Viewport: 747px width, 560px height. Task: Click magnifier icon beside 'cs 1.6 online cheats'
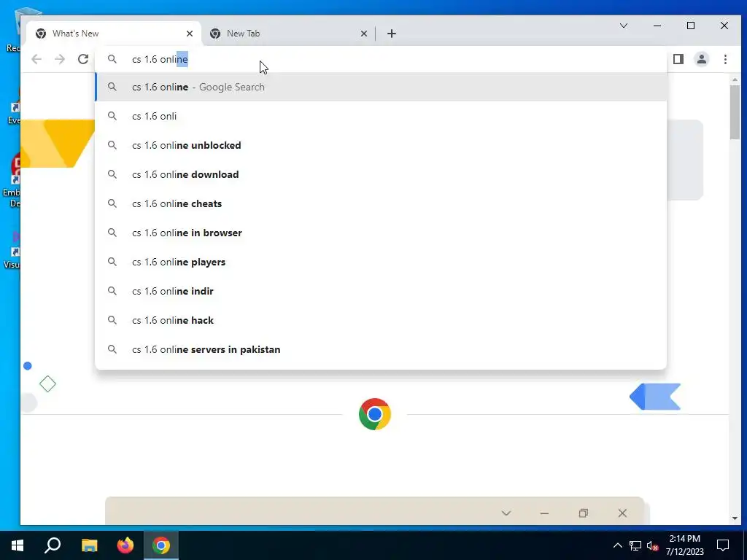click(x=112, y=204)
